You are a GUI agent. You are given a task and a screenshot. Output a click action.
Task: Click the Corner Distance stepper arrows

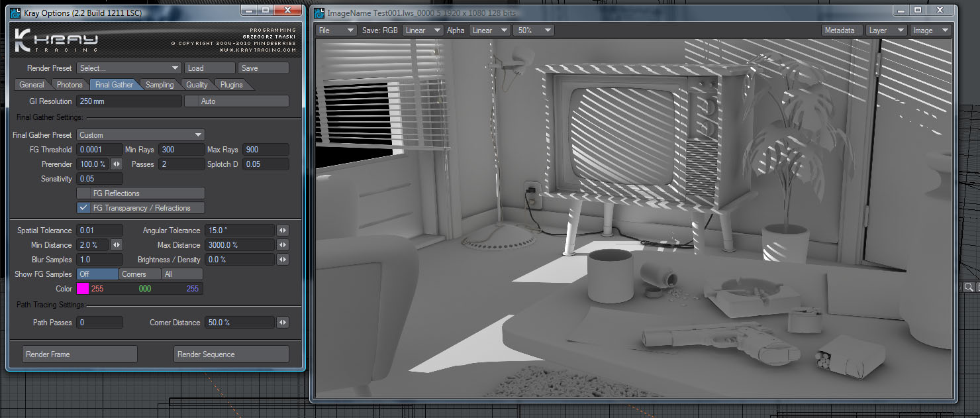(283, 323)
